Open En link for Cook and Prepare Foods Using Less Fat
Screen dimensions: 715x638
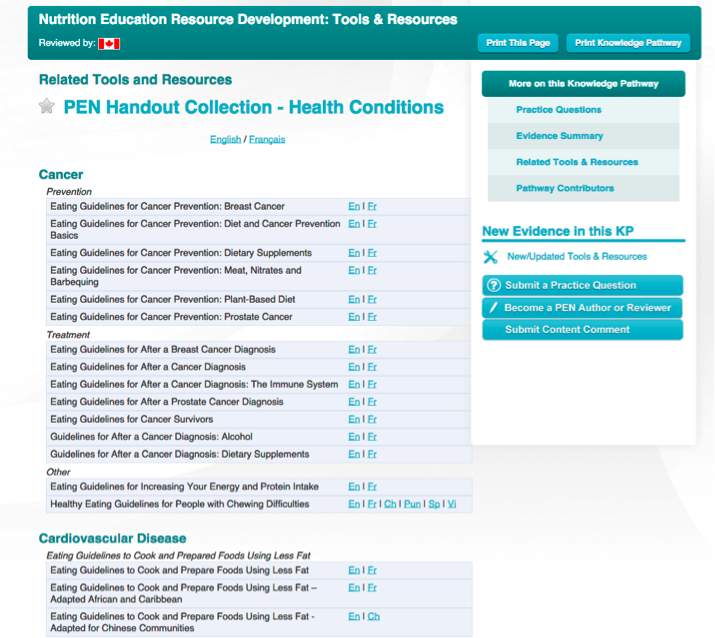point(354,571)
